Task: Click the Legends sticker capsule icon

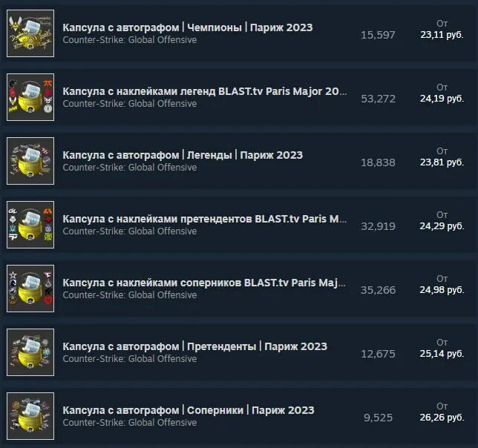Action: (30, 97)
